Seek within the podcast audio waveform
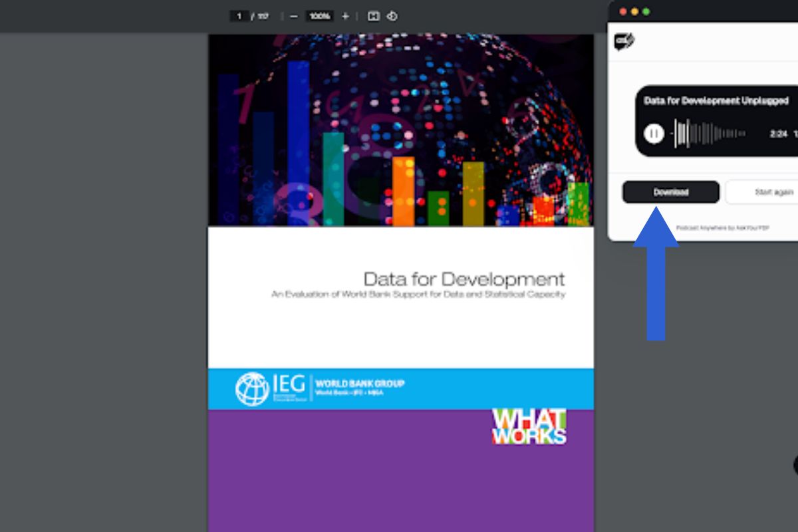The height and width of the screenshot is (532, 798). (x=709, y=134)
